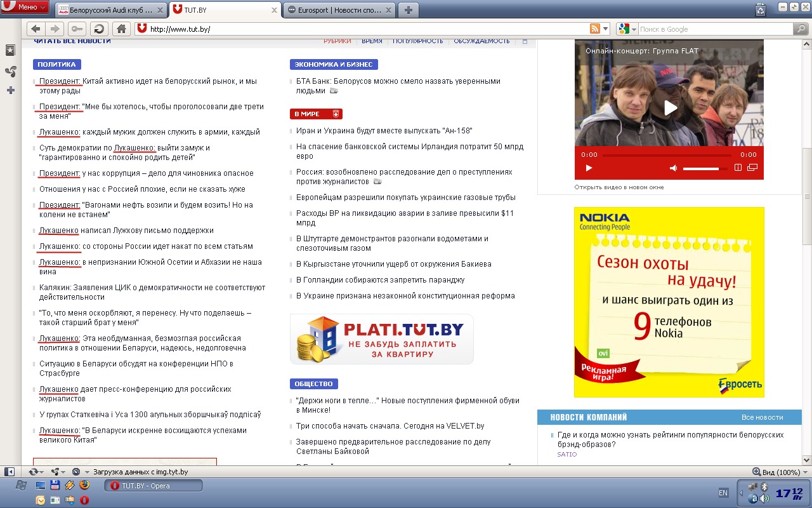Open the Google search engine dropdown
Viewport: 812px width, 508px height.
[626, 29]
